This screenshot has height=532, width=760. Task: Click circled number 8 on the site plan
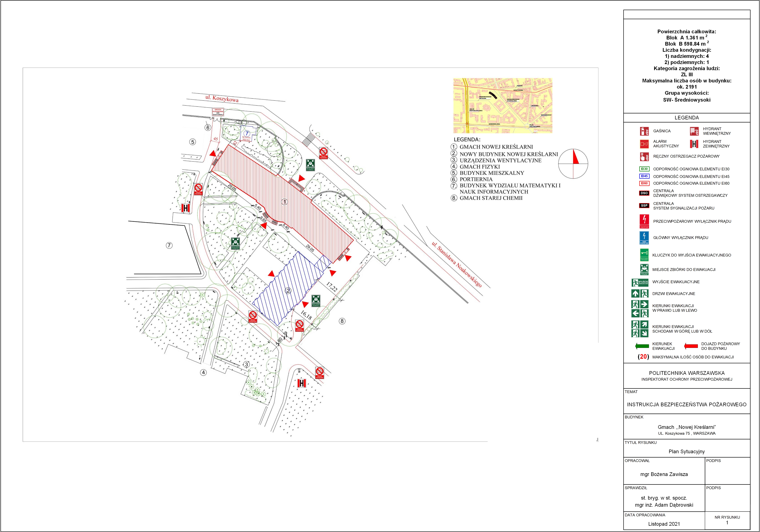coord(342,321)
